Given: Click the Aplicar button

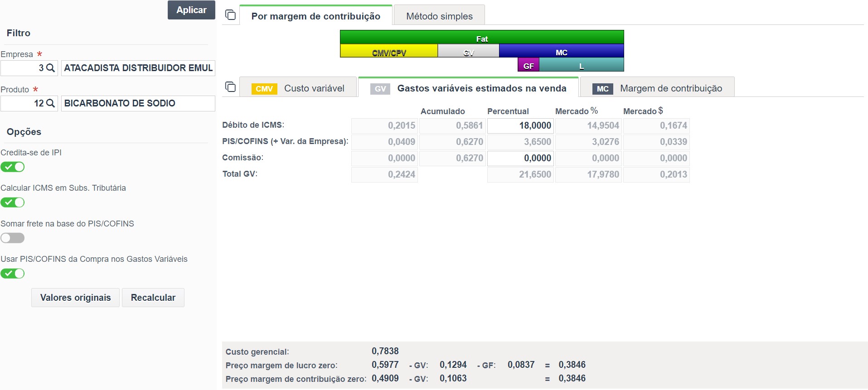Looking at the screenshot, I should coord(191,10).
